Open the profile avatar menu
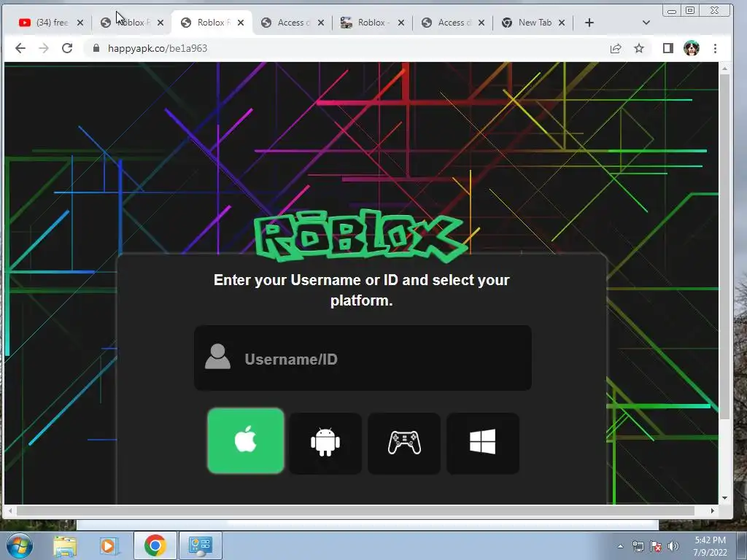747x560 pixels. point(692,48)
